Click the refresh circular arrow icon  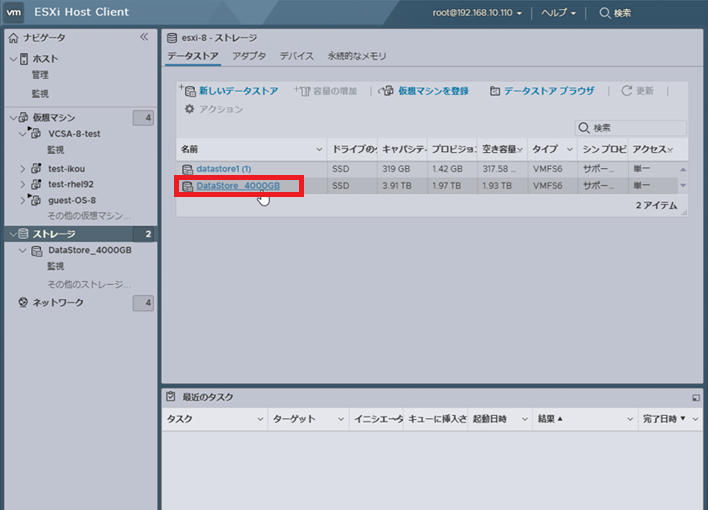coord(627,91)
